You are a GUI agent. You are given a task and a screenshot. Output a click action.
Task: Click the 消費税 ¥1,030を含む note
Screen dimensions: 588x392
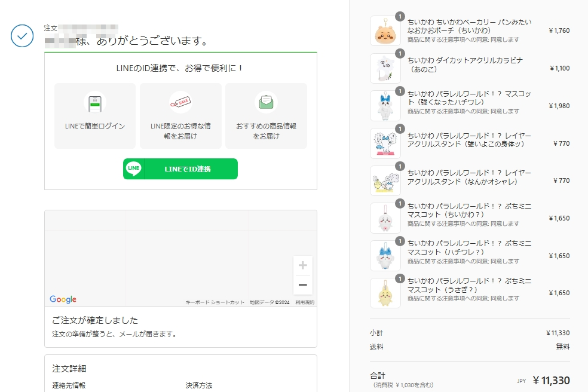click(x=402, y=385)
